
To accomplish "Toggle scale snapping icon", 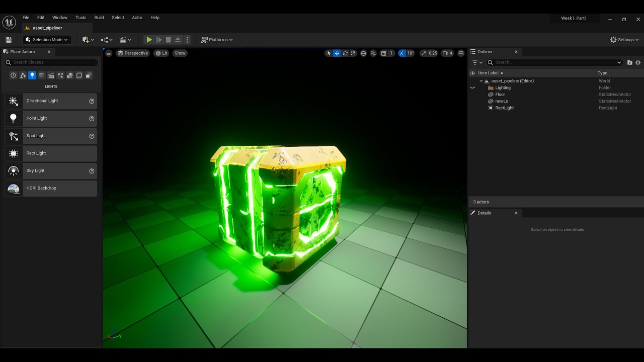I will (x=423, y=53).
